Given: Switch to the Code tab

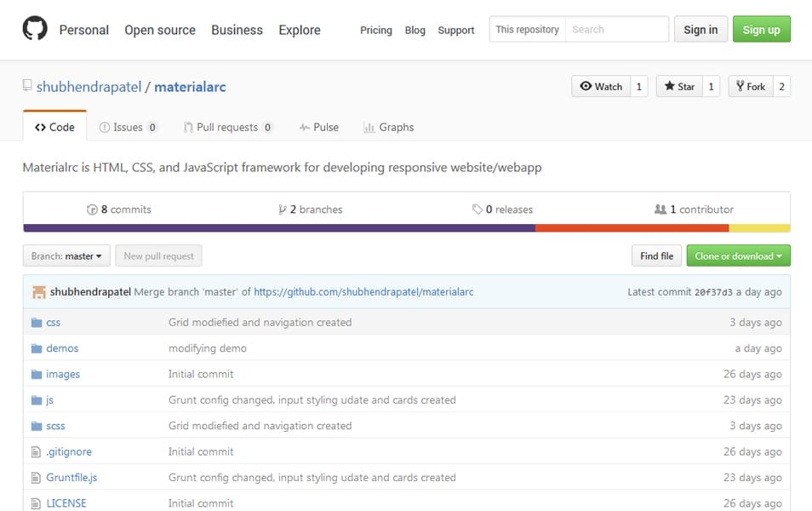Looking at the screenshot, I should (54, 127).
